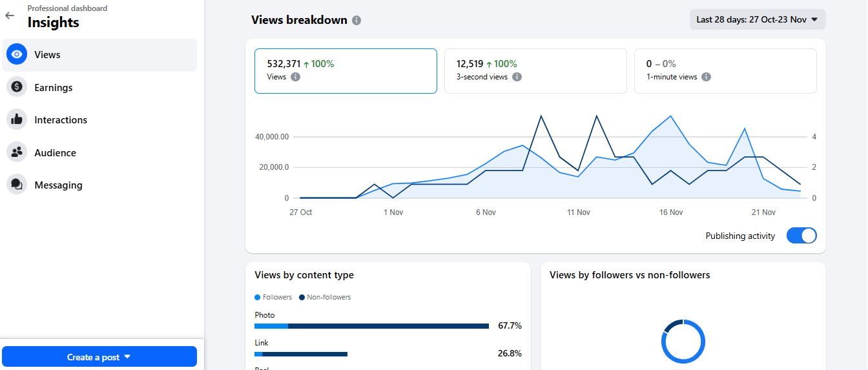
Task: Click the thumbs-up Interactions icon
Action: click(x=17, y=119)
